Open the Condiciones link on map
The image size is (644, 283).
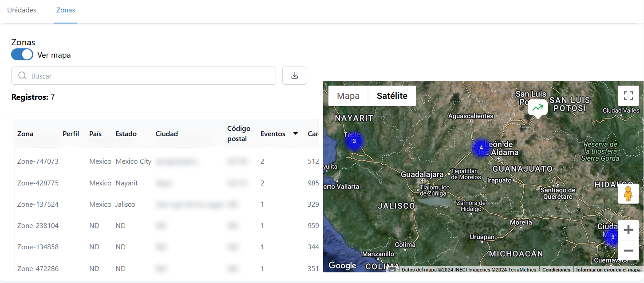pos(556,270)
